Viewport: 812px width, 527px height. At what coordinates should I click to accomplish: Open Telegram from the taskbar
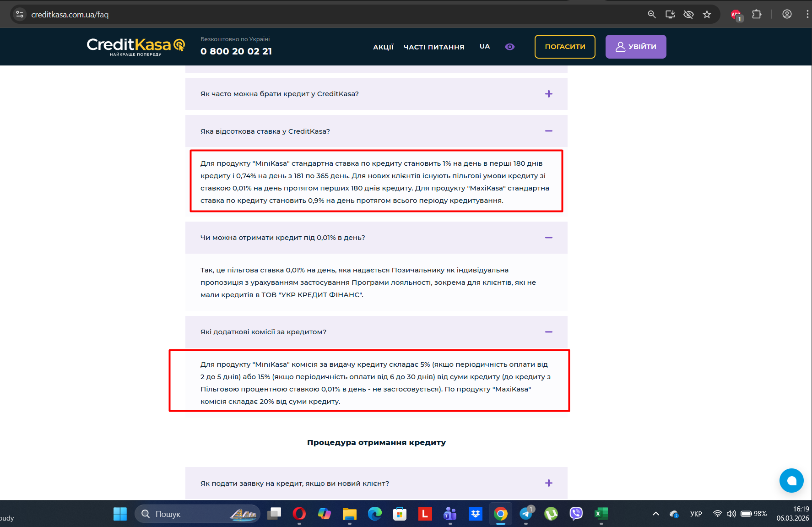pos(526,514)
